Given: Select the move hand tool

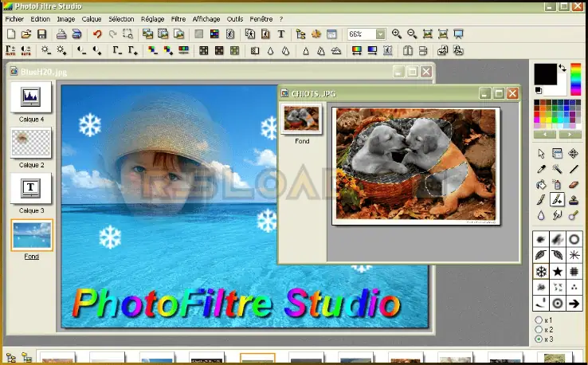Looking at the screenshot, I should pyautogui.click(x=574, y=154).
